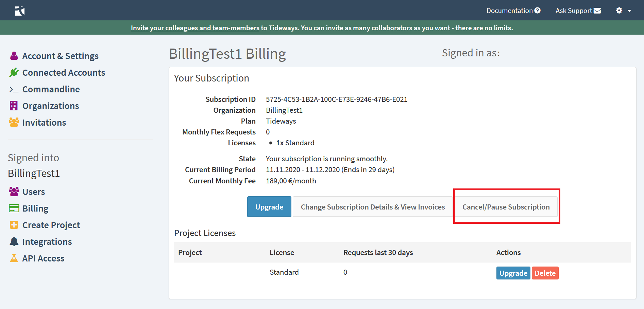Click Cancel/Pause Subscription button
The height and width of the screenshot is (309, 644).
tap(506, 207)
